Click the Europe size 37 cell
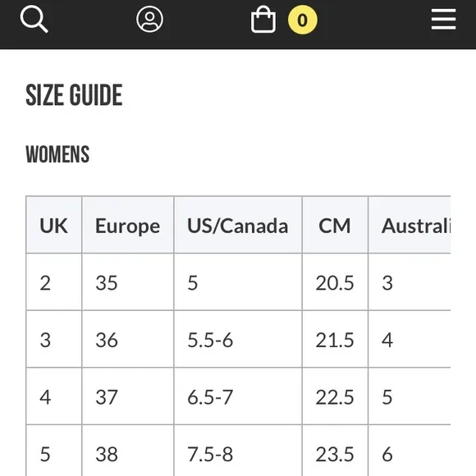Image resolution: width=476 pixels, height=476 pixels. click(x=128, y=396)
